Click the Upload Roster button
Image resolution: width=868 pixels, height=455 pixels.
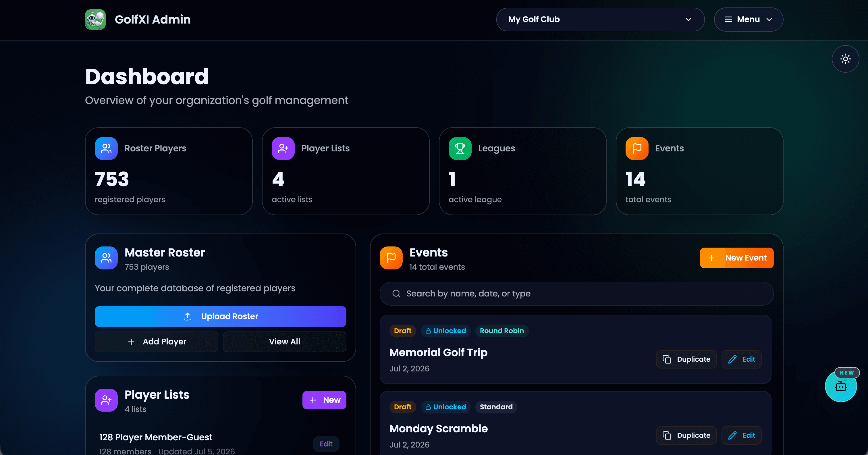tap(220, 317)
